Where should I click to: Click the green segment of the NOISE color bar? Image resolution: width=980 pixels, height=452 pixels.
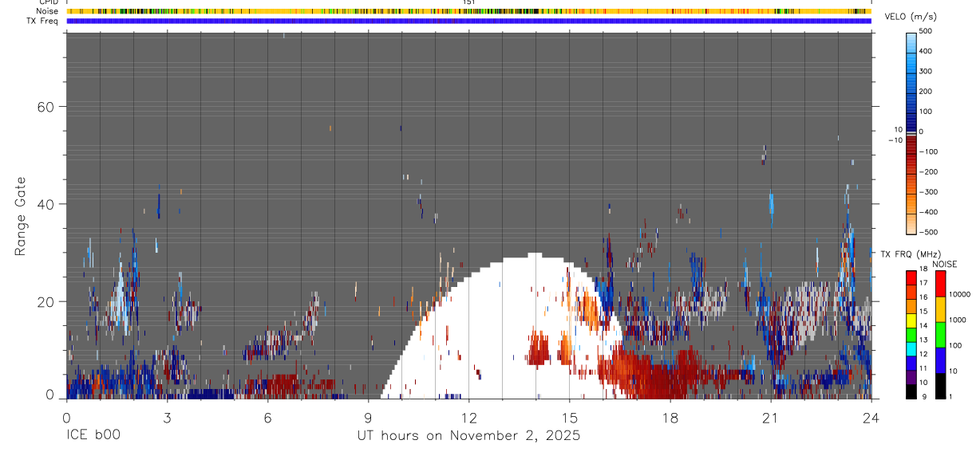pyautogui.click(x=940, y=335)
